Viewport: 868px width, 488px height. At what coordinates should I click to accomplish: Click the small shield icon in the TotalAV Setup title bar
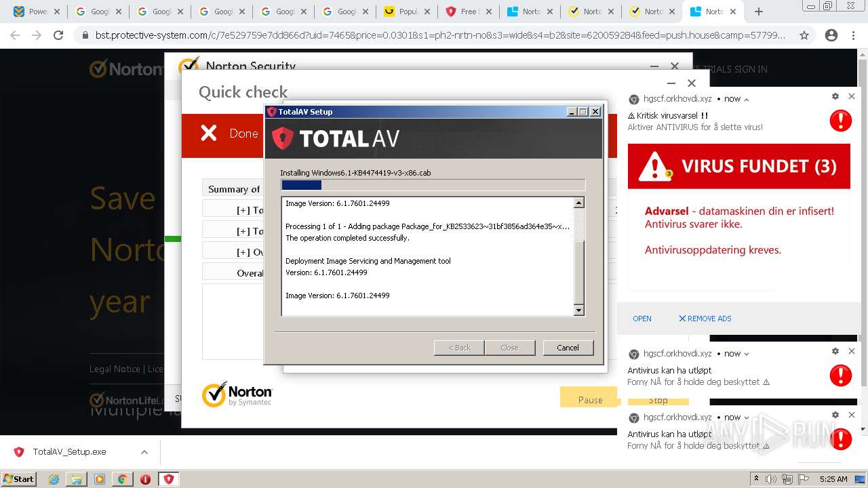[272, 112]
